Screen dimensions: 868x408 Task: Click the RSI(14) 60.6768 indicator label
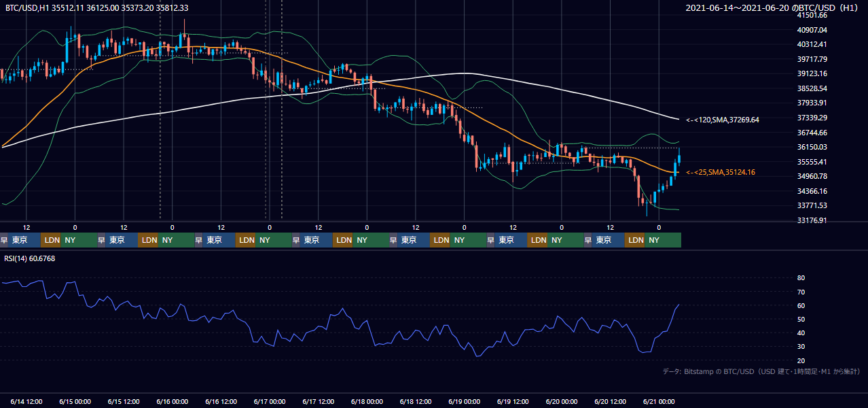(29, 258)
